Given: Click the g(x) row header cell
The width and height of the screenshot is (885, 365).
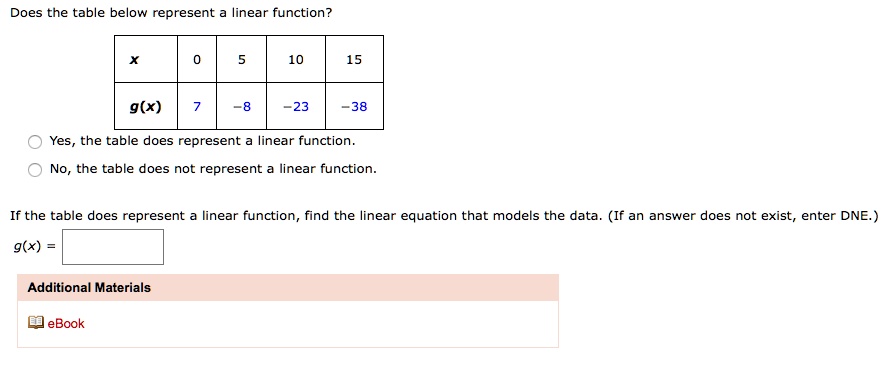Looking at the screenshot, I should [146, 106].
